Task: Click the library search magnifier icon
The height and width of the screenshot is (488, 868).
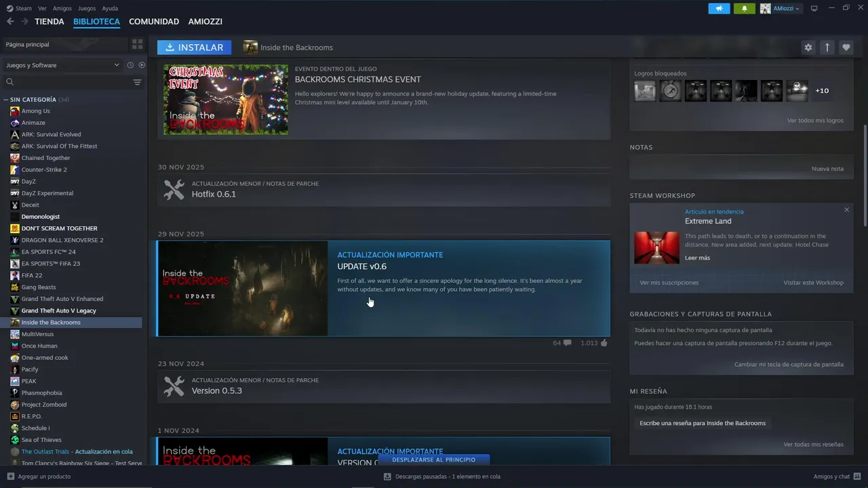Action: 9,82
